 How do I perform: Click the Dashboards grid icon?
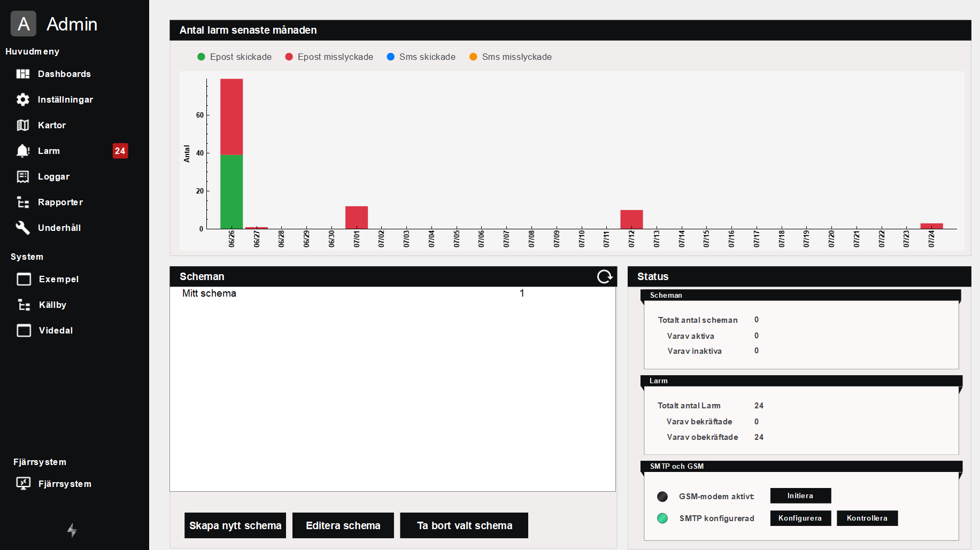[22, 74]
